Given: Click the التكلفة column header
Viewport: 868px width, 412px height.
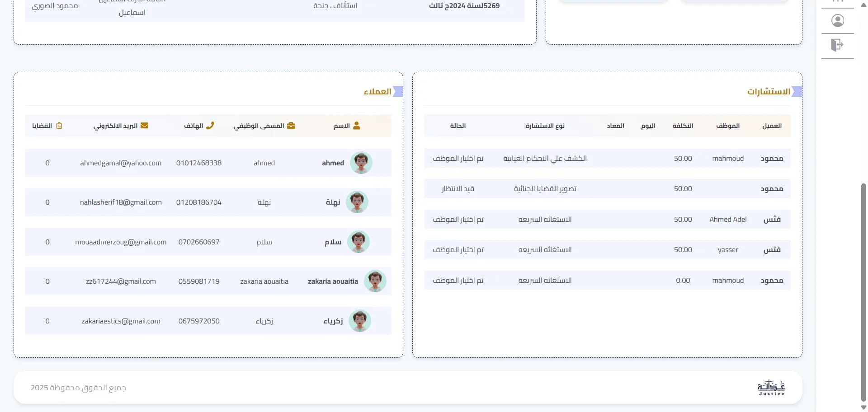Looking at the screenshot, I should (683, 126).
